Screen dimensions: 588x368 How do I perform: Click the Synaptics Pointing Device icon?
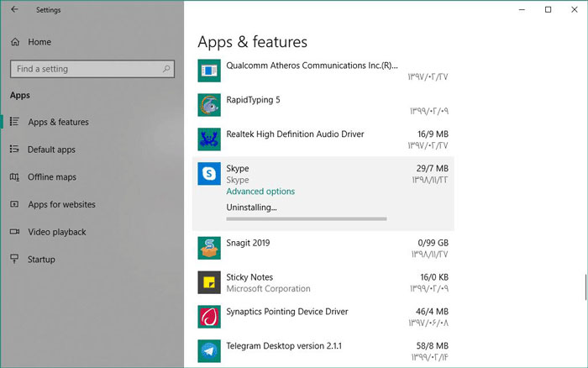209,317
